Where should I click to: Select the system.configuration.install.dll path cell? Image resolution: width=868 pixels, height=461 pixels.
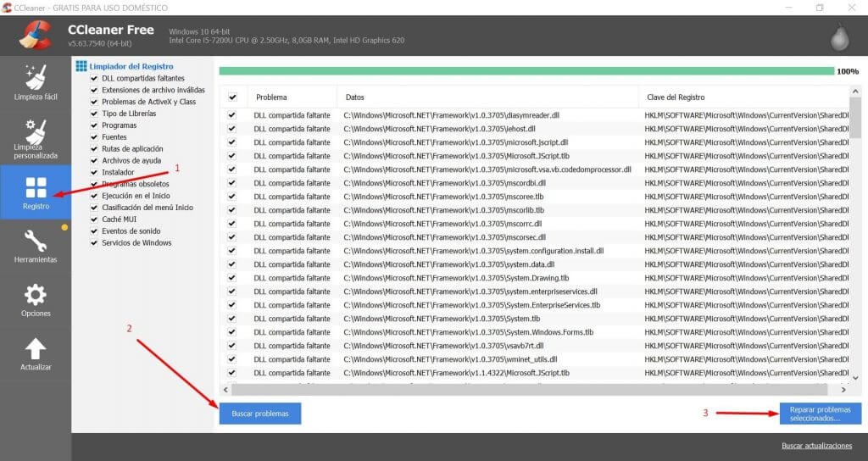click(x=473, y=251)
